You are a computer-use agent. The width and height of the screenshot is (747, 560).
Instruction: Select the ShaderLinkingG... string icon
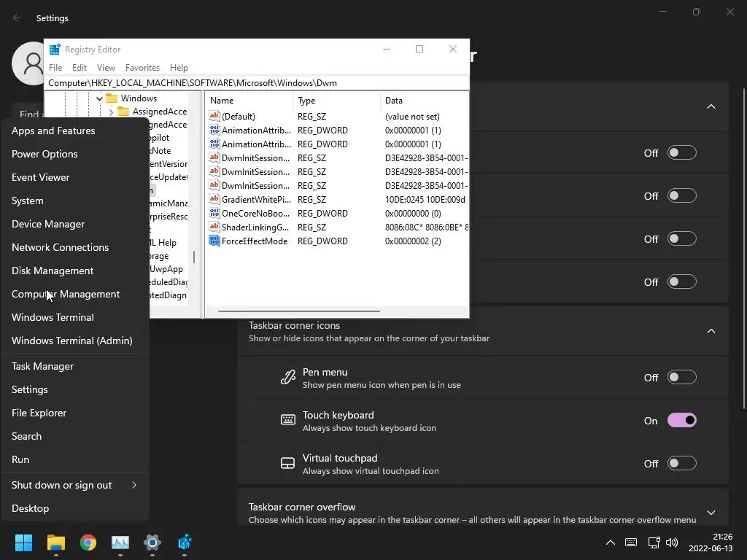pyautogui.click(x=214, y=227)
